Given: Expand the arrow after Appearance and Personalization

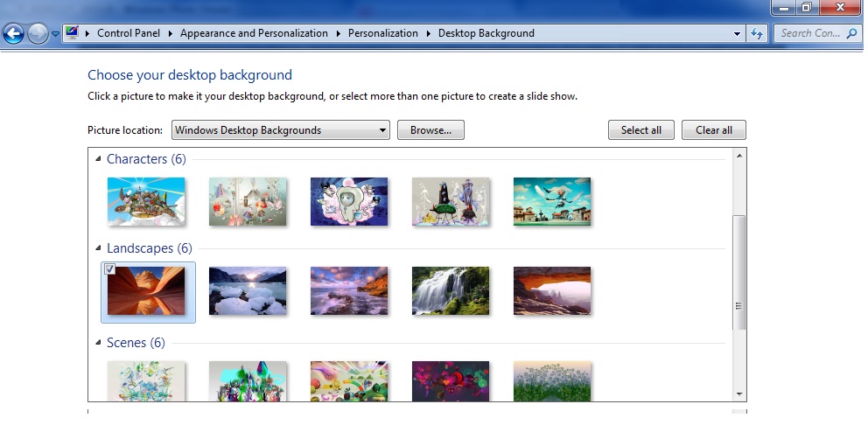Looking at the screenshot, I should 338,33.
